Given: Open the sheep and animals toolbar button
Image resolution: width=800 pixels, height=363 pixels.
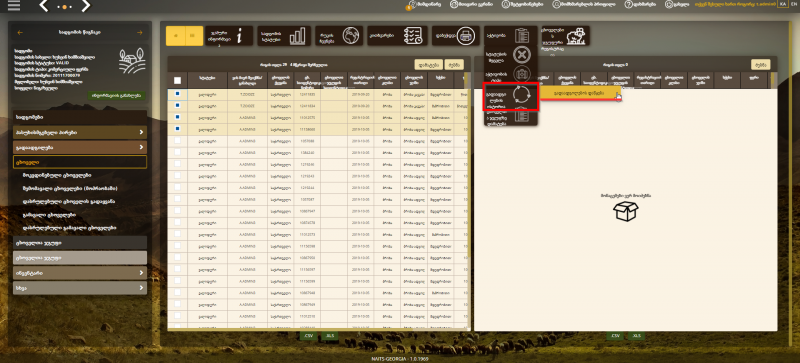Looking at the screenshot, I should [x=564, y=36].
